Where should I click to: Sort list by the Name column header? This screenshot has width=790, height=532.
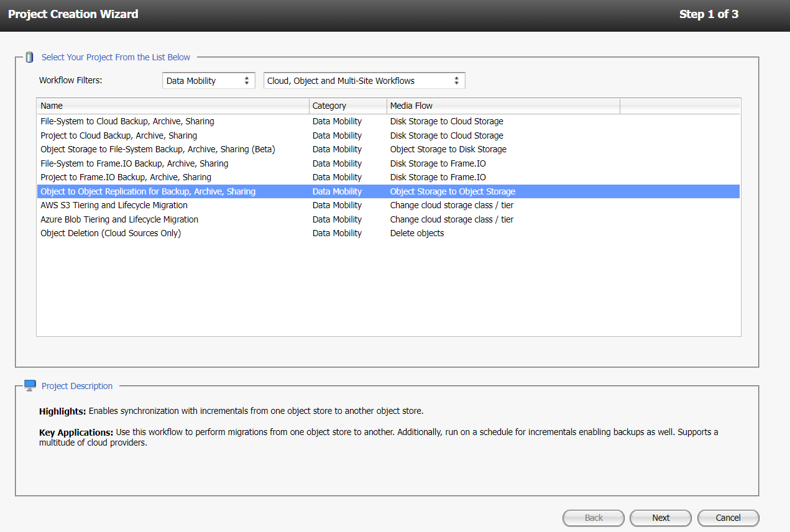[173, 106]
